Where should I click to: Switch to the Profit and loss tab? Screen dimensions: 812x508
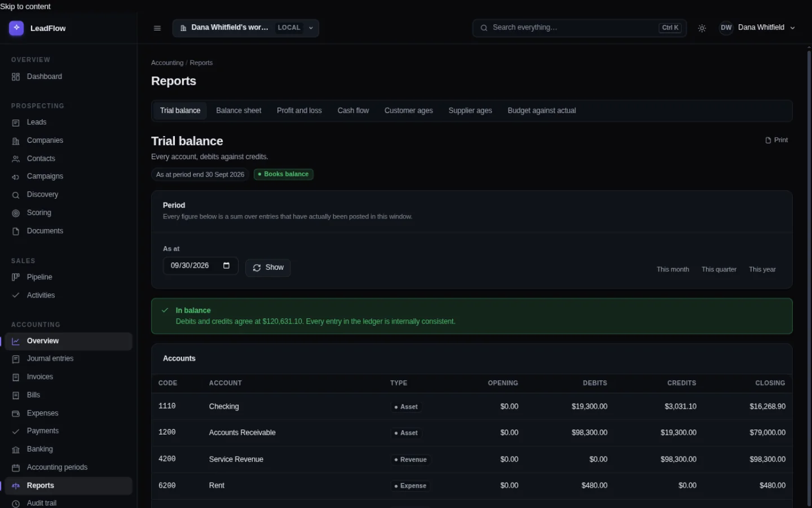[299, 111]
